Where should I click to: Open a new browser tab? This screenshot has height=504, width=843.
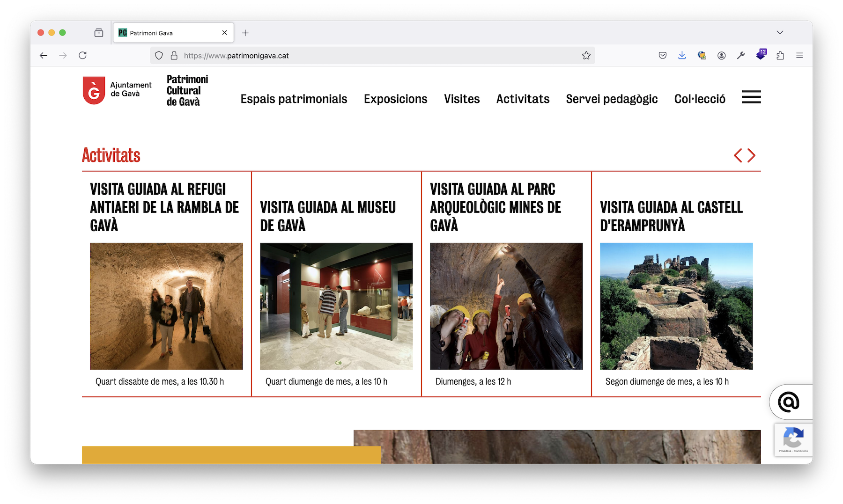tap(245, 33)
